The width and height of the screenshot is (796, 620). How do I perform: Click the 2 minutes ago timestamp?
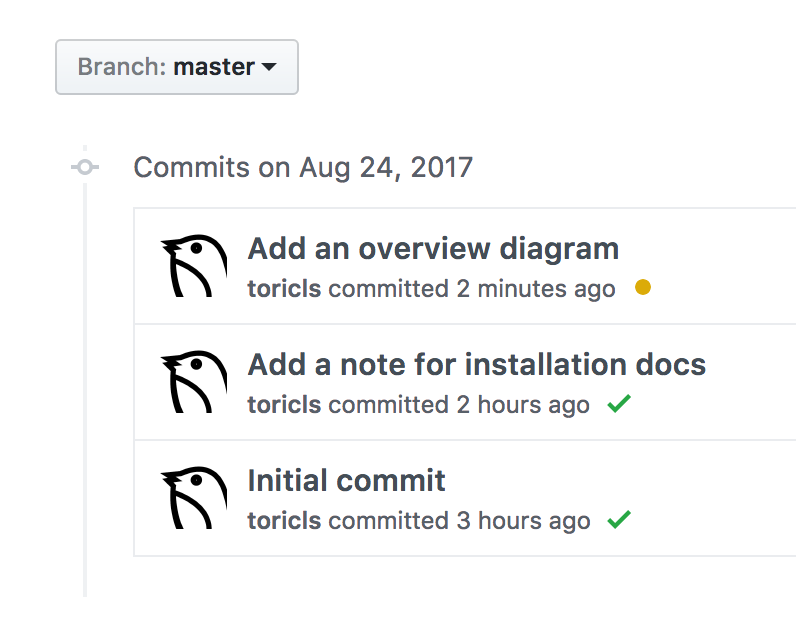point(535,290)
